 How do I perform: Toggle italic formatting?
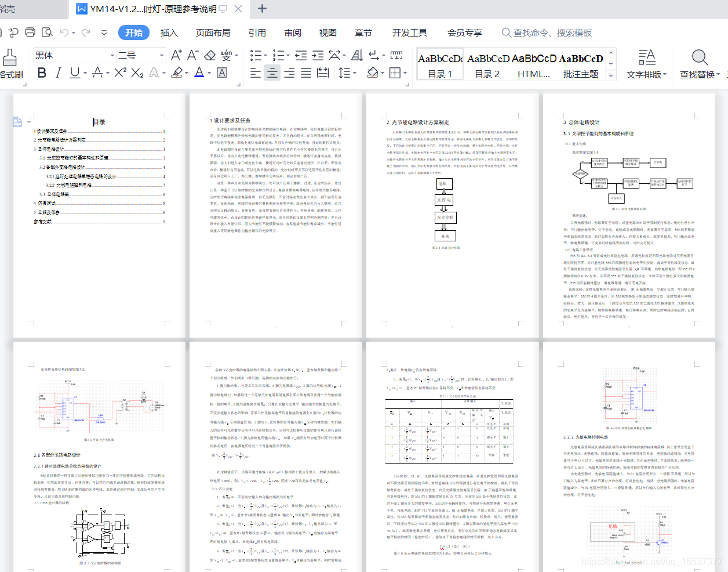[x=59, y=73]
